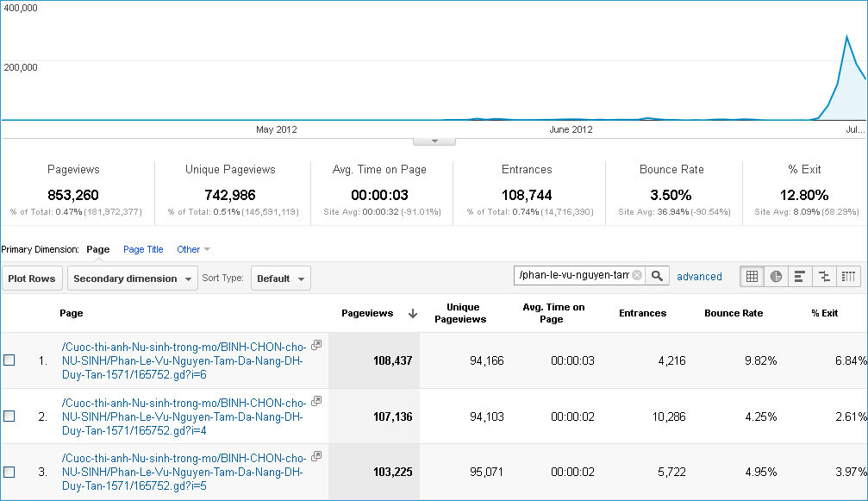This screenshot has width=868, height=501.
Task: Collapse the chart using the arrow handle
Action: 434,141
